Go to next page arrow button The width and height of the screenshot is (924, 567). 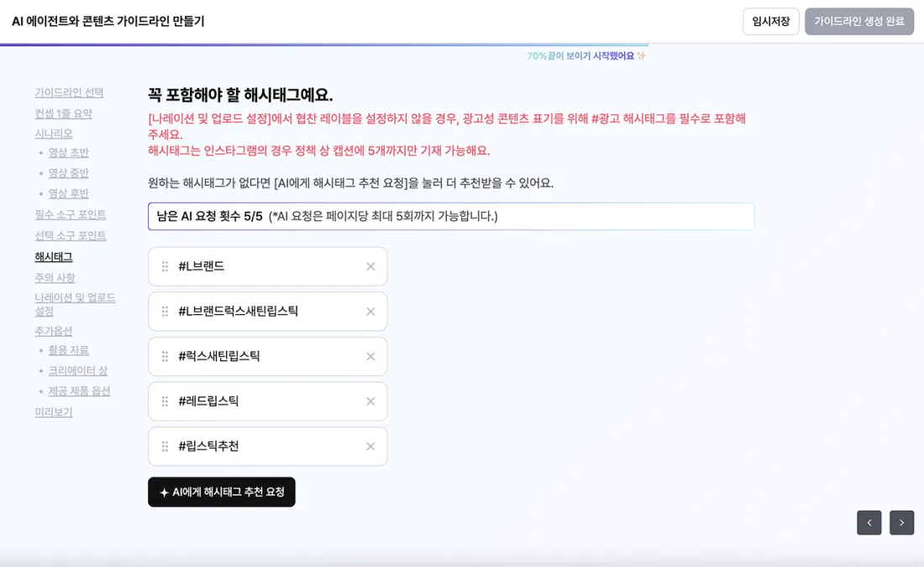901,522
